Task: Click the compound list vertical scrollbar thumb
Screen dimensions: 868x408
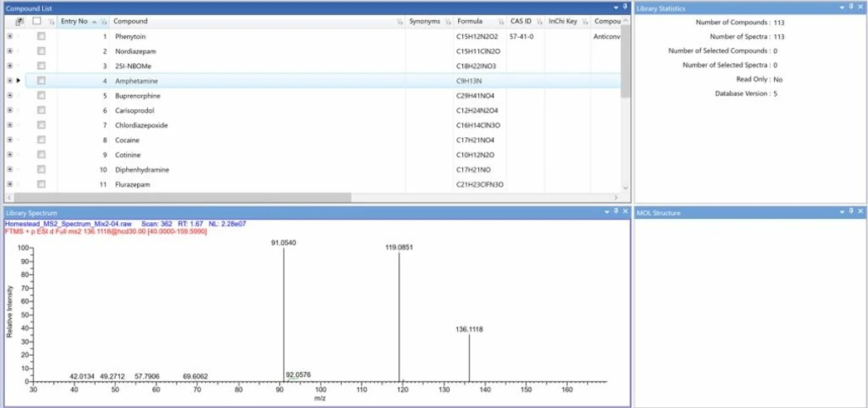Action: (x=625, y=62)
